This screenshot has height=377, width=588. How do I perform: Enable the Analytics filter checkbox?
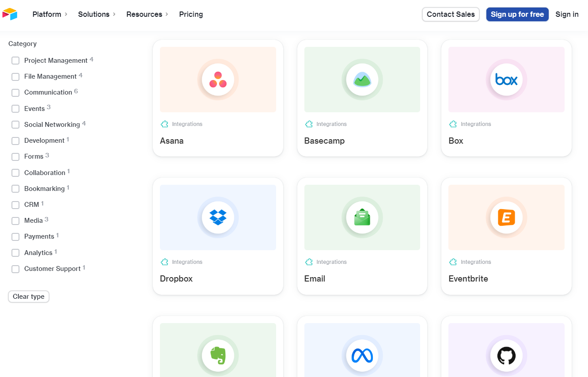tap(15, 253)
